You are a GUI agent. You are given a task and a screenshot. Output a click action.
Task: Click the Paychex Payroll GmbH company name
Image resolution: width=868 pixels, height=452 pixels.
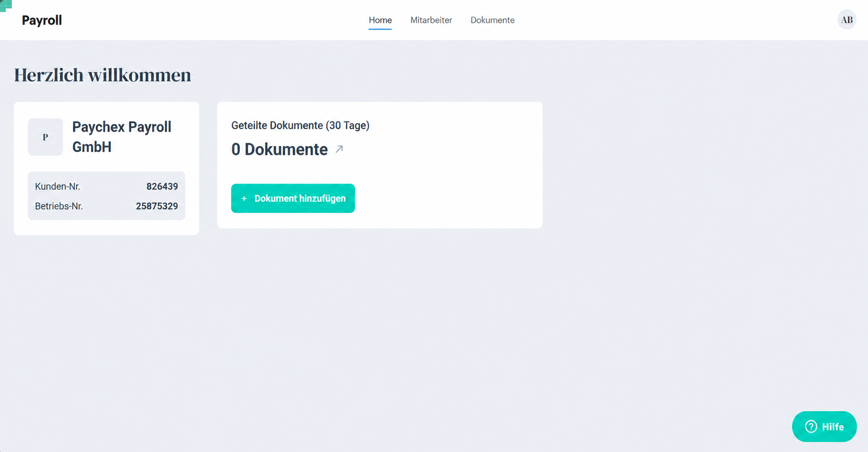click(x=122, y=137)
